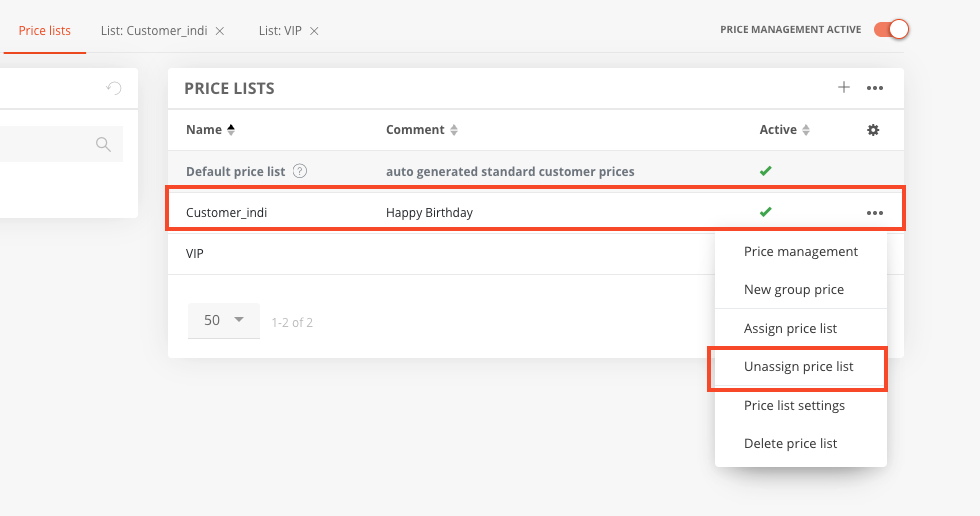
Task: Open the Customer_indi row three-dot menu
Action: coord(875,213)
